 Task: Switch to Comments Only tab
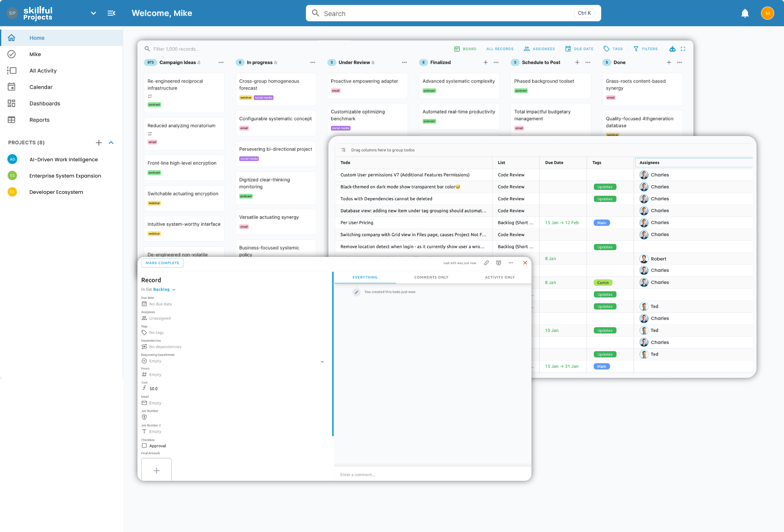point(431,277)
